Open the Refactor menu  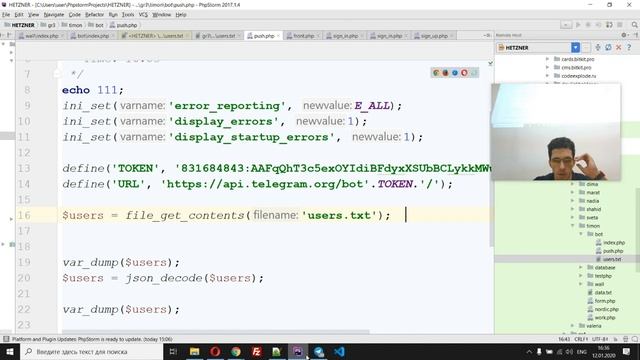point(94,15)
